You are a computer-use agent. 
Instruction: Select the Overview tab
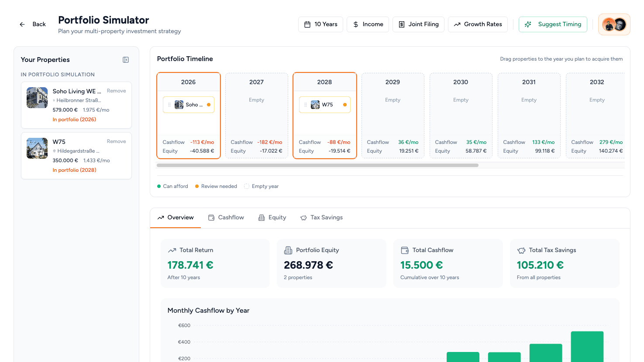click(x=176, y=218)
